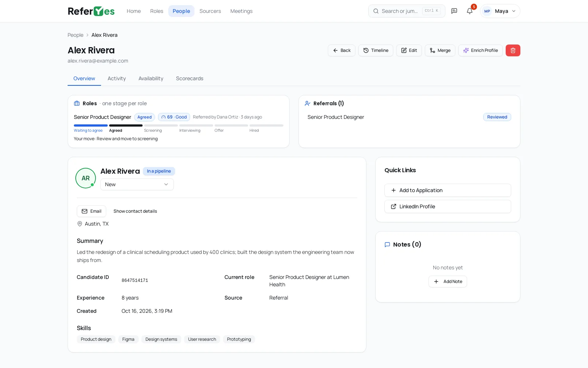Viewport: 588px width, 368px height.
Task: Open the Maya user menu
Action: [x=500, y=11]
